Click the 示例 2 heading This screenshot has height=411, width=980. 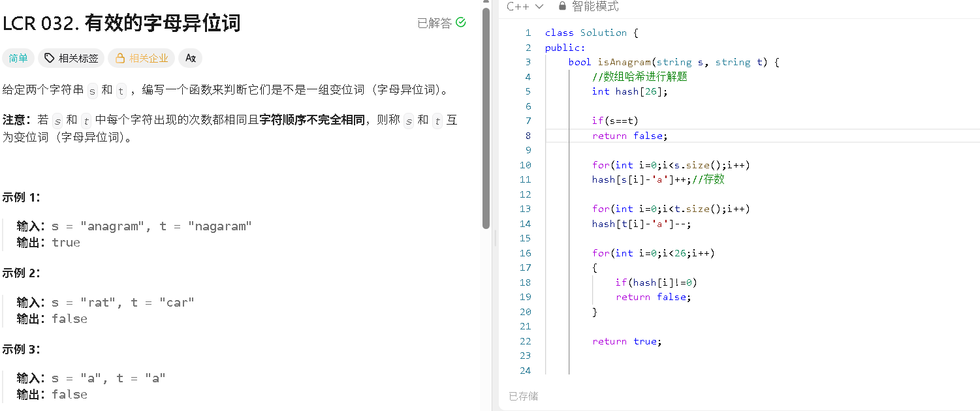(x=22, y=273)
